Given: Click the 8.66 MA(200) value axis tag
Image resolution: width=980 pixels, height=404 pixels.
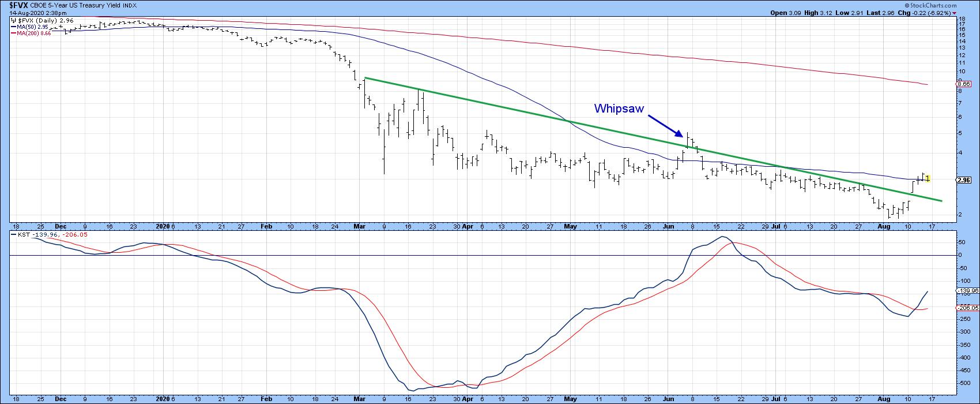Looking at the screenshot, I should (963, 84).
